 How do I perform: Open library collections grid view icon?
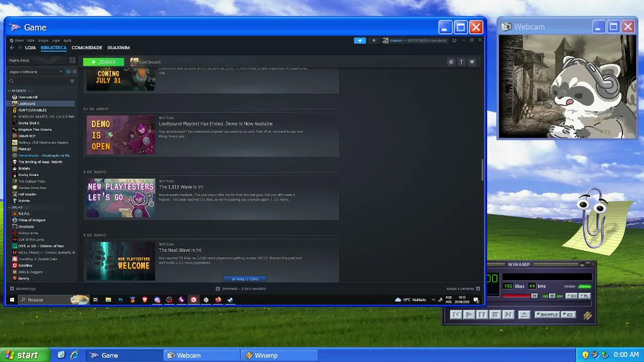coord(72,60)
